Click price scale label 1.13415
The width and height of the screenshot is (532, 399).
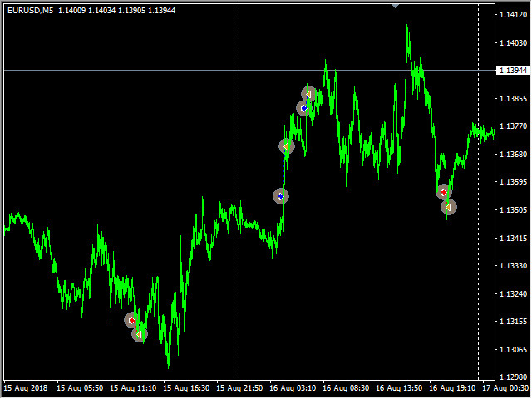tap(514, 239)
